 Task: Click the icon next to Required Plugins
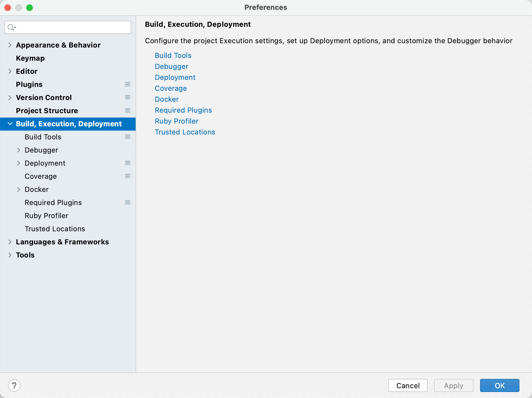pyautogui.click(x=128, y=203)
